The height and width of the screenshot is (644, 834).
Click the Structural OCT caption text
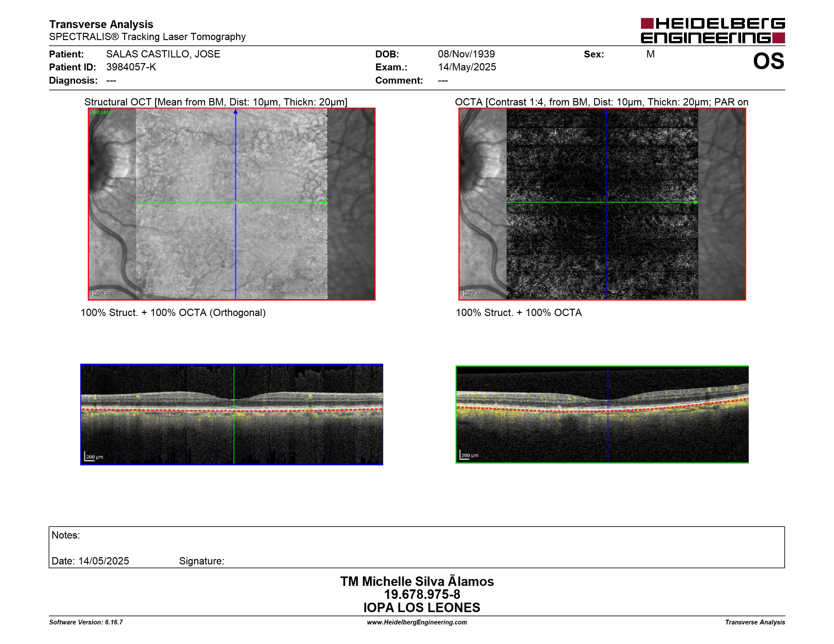[x=216, y=102]
